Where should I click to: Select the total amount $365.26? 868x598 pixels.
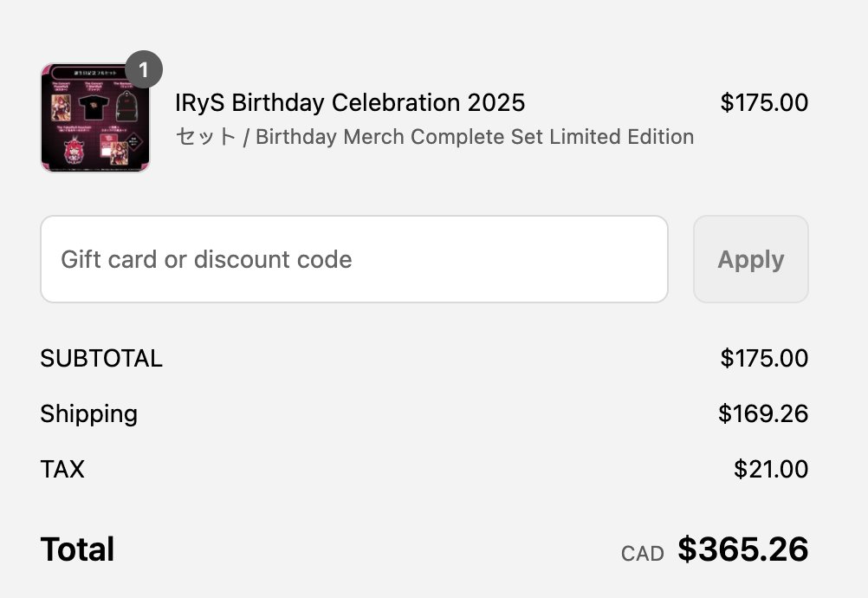click(742, 549)
